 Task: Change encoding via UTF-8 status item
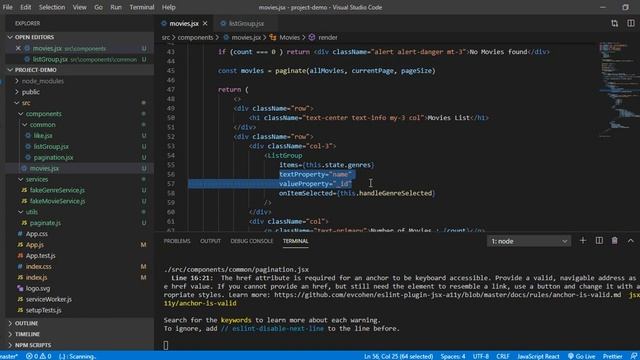pyautogui.click(x=481, y=356)
